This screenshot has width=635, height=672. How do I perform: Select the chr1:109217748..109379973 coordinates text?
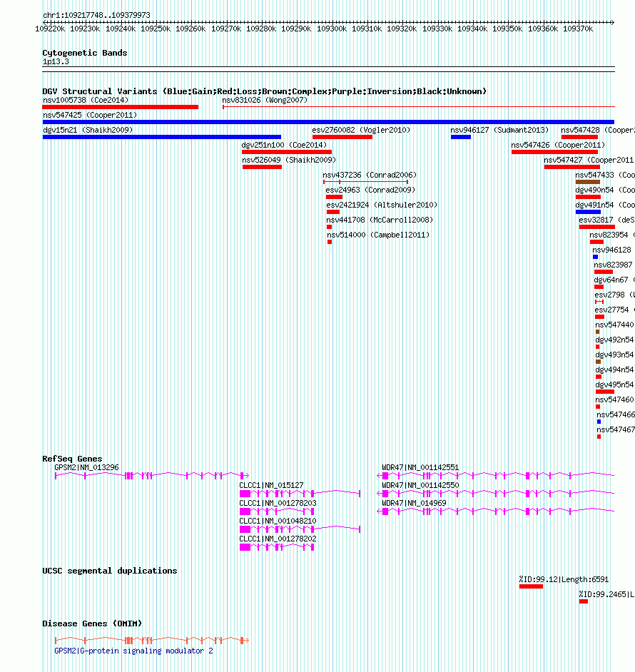(x=96, y=16)
